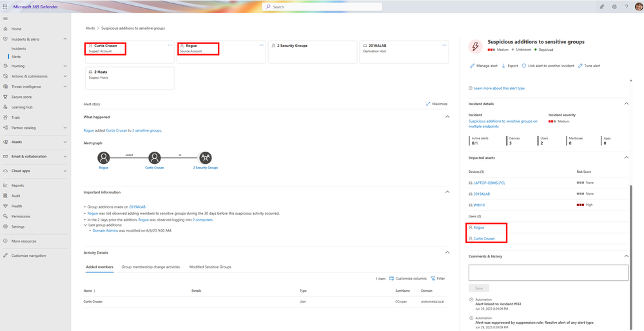Click Export in the alert panel
Viewport: 644px width, 331px height.
[510, 66]
